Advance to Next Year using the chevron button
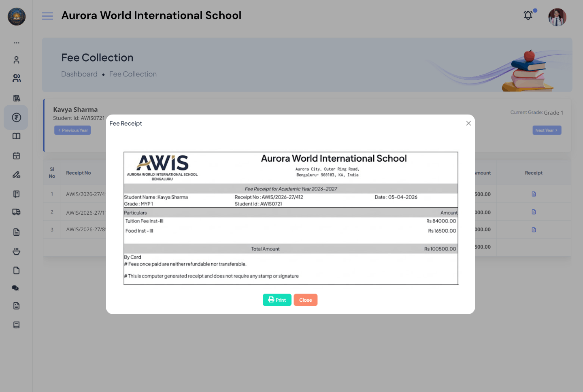 [x=547, y=130]
